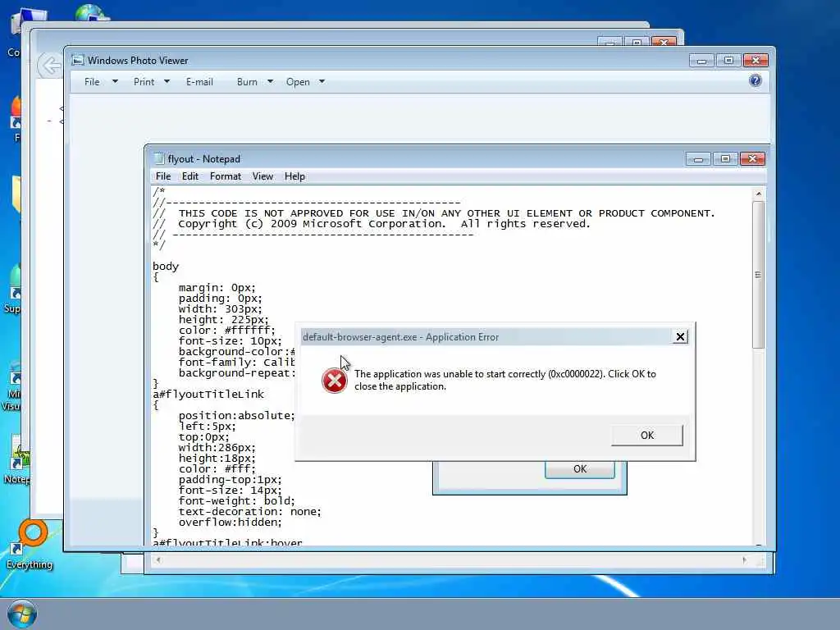Image resolution: width=840 pixels, height=630 pixels.
Task: Click Notepad vertical scrollbar up arrow
Action: (x=758, y=194)
